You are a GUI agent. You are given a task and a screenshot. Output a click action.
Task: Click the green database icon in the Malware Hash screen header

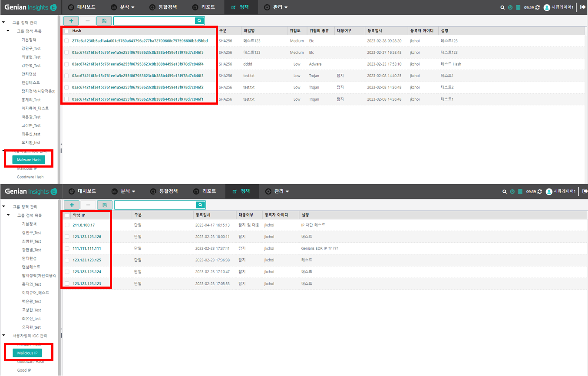(518, 7)
